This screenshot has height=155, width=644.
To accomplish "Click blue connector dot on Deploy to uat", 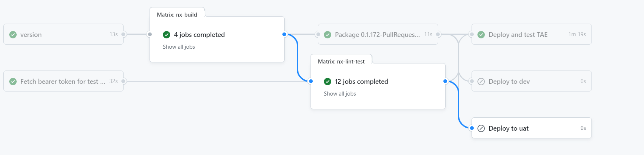I will pyautogui.click(x=472, y=128).
